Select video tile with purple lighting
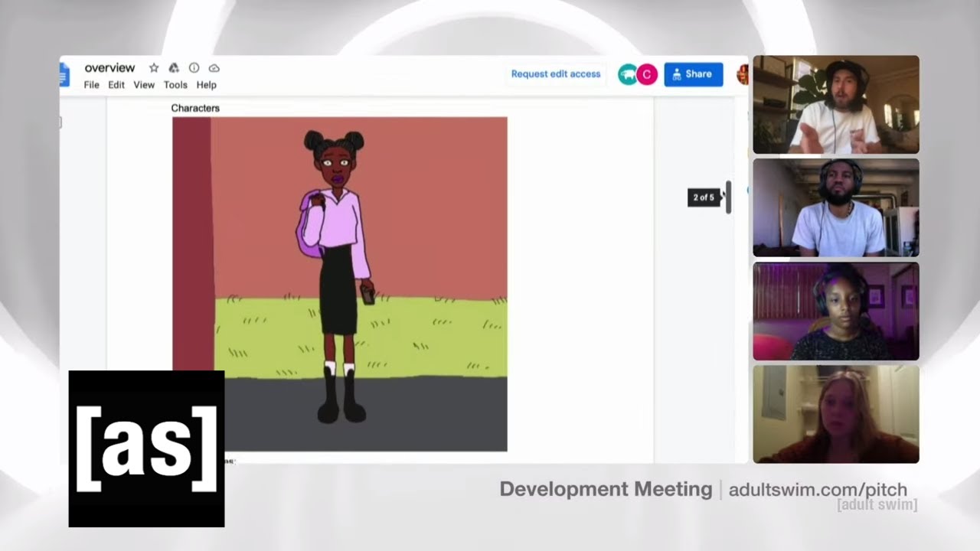Screen dimensions: 980x551 [x=836, y=311]
